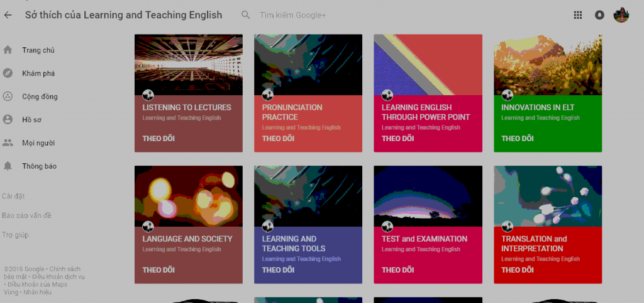Click the back arrow icon
The image size is (644, 303).
tap(8, 15)
